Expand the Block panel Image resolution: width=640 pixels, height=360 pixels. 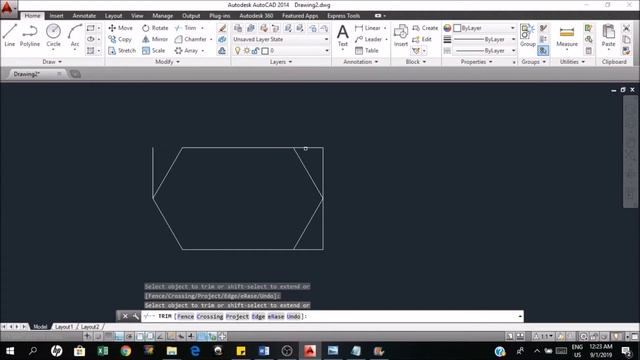click(x=416, y=62)
